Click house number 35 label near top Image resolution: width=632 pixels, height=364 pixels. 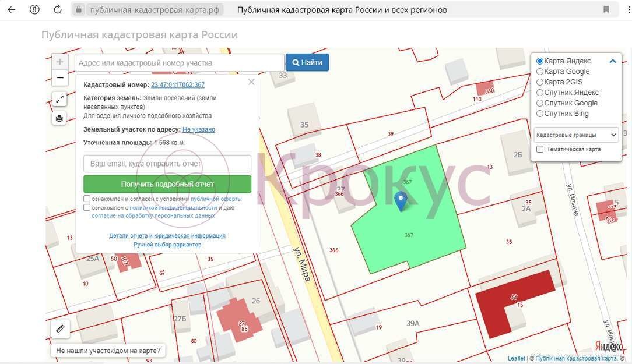coord(304,125)
